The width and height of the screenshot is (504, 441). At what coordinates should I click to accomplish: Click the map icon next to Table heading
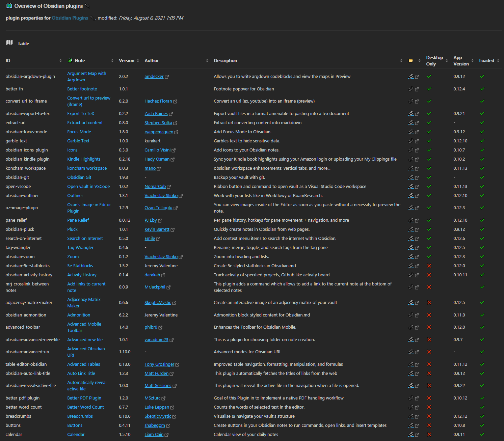point(9,43)
